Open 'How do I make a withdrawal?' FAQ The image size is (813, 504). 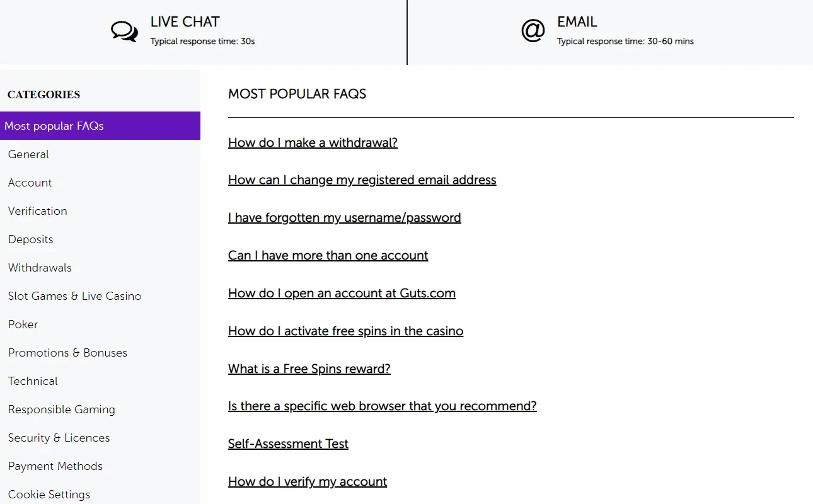(x=313, y=142)
